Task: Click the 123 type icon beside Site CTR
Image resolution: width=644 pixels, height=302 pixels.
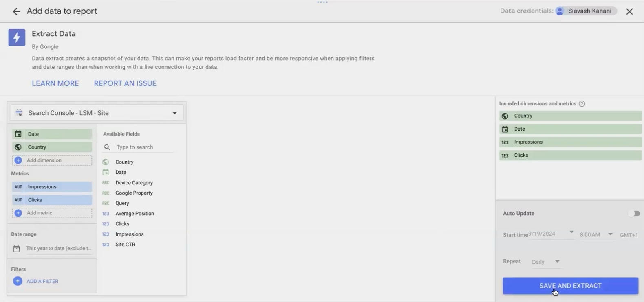Action: [106, 245]
